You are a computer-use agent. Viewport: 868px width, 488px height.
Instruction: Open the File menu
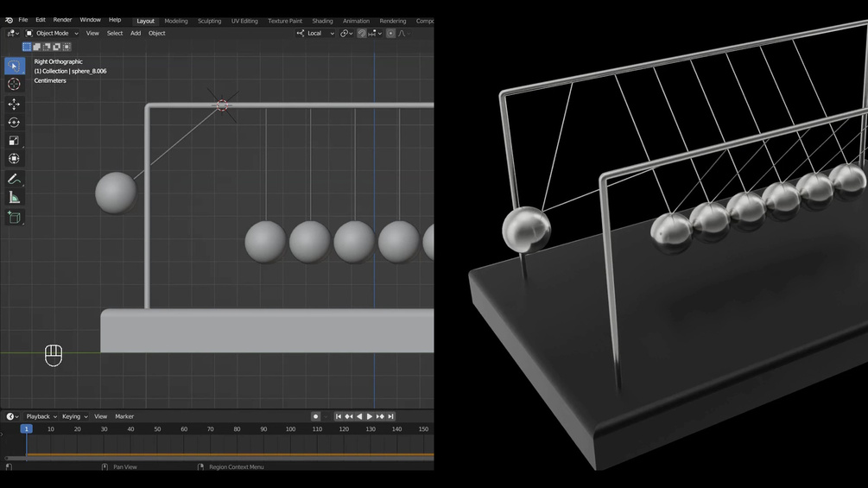23,20
